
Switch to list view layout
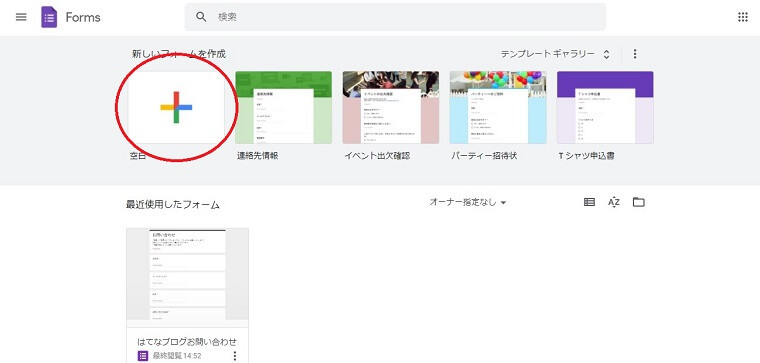tap(589, 202)
